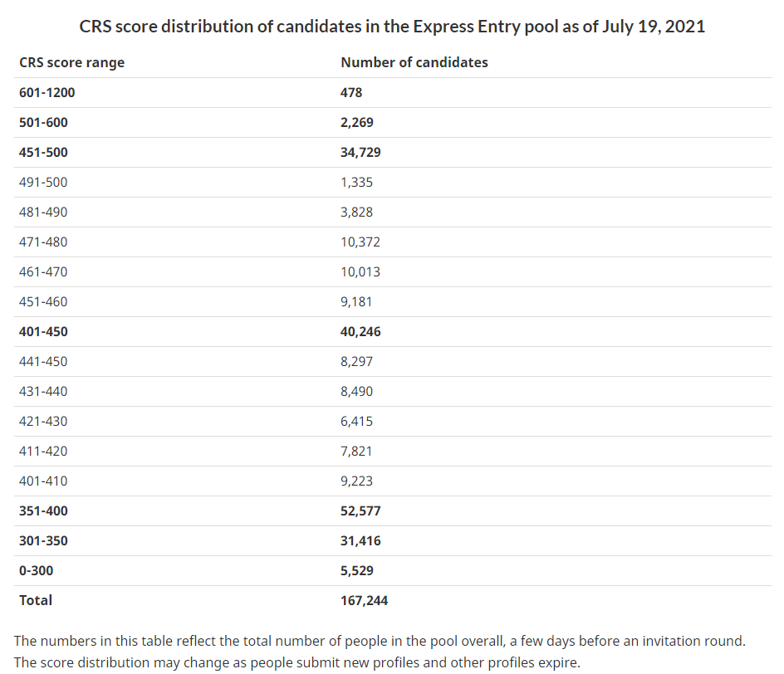
Task: Click the 3,828 value for 481-490
Action: coord(357,212)
